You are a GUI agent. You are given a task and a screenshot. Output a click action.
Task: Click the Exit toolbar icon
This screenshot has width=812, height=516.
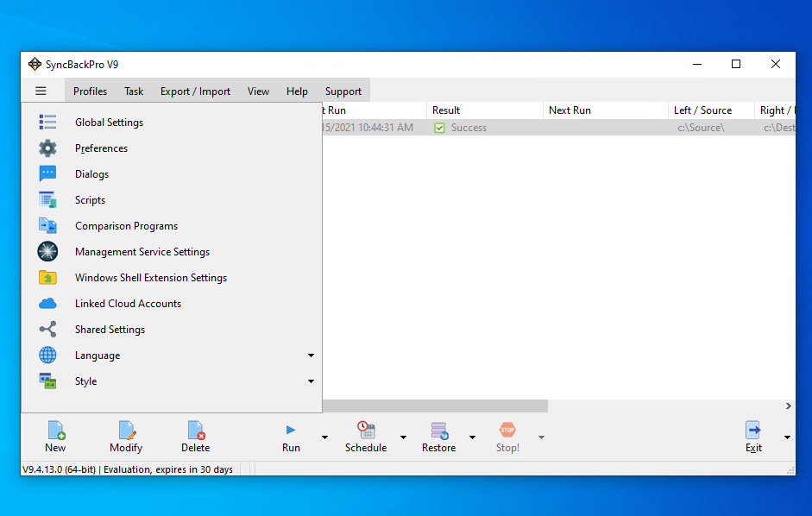[753, 430]
